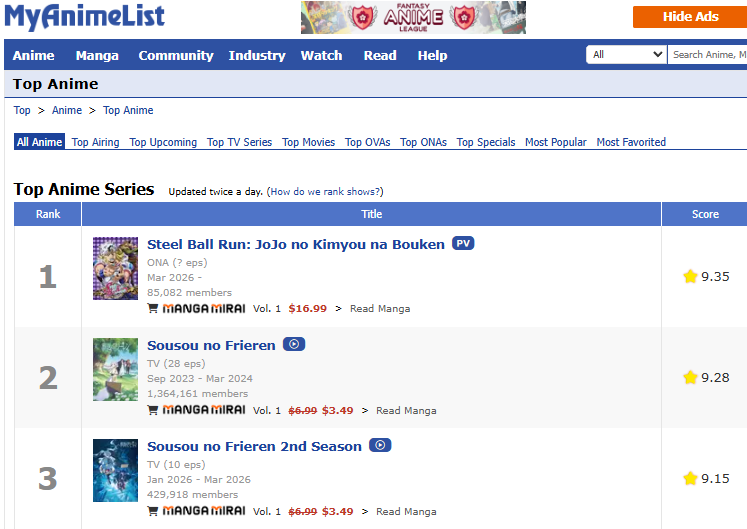Switch to Top TV Series tab
This screenshot has width=747, height=529.
(239, 142)
